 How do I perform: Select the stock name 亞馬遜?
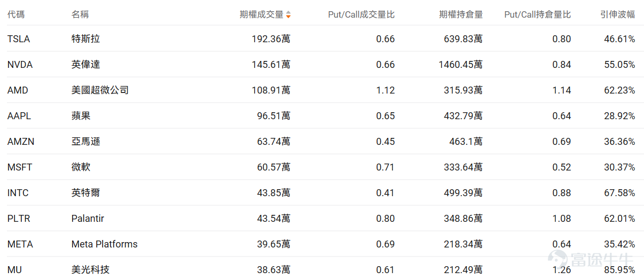pyautogui.click(x=86, y=142)
